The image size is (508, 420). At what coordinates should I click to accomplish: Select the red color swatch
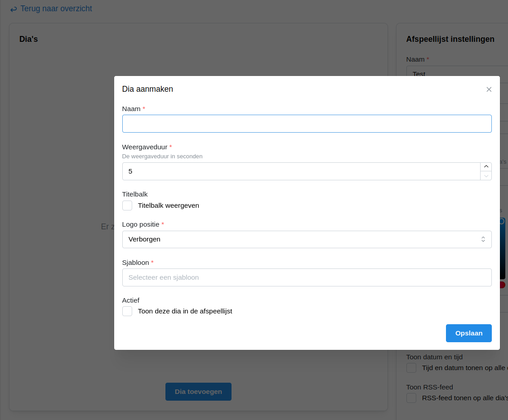point(502,285)
